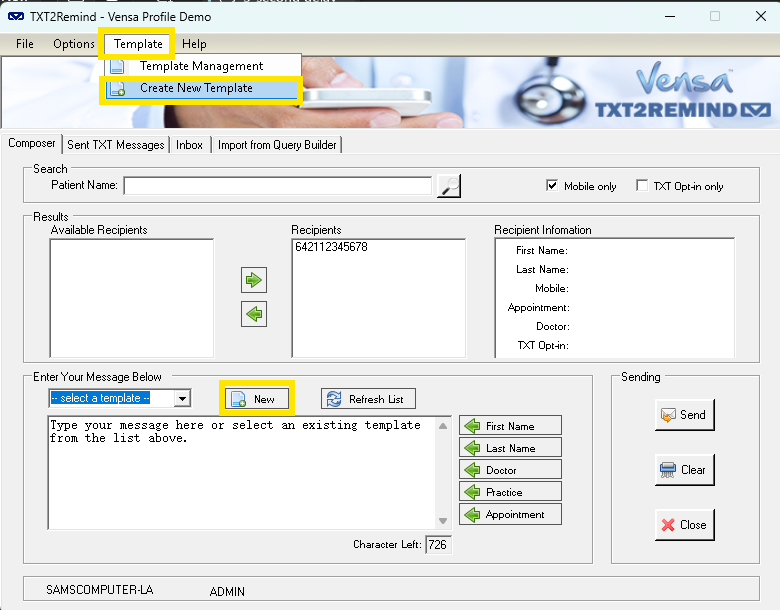Click SAMSCOMPUTER-LA in status bar
780x610 pixels.
pos(99,590)
